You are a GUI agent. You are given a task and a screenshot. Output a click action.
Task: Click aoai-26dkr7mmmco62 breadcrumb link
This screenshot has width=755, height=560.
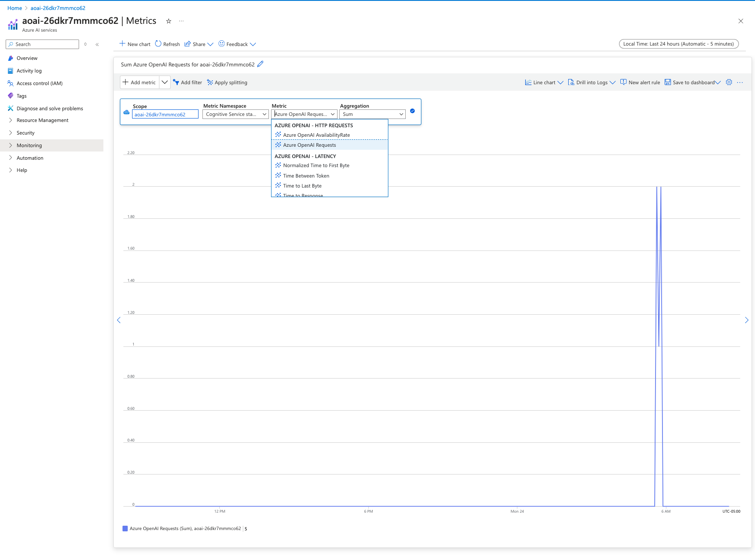[58, 8]
